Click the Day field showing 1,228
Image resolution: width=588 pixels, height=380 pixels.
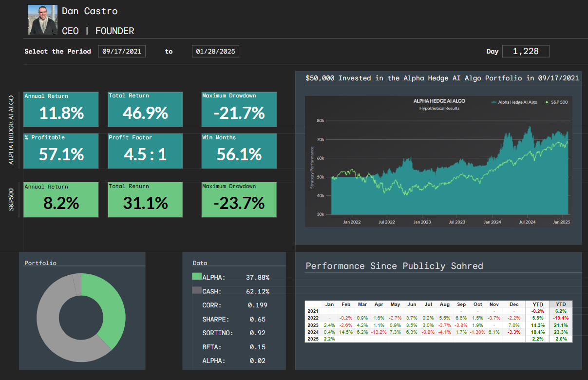pos(526,51)
